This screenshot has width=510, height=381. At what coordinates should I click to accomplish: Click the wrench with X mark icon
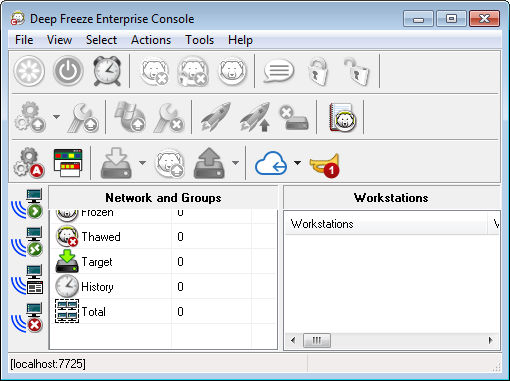[x=169, y=117]
